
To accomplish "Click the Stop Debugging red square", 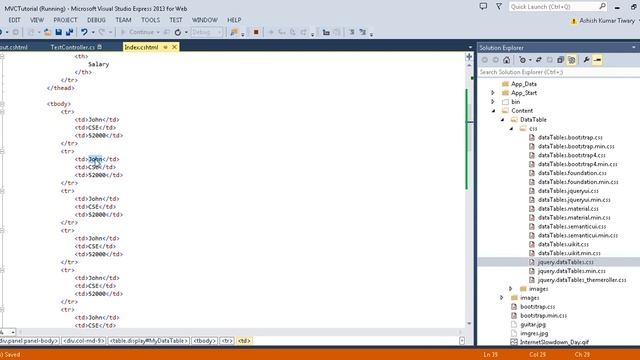I will tap(256, 32).
